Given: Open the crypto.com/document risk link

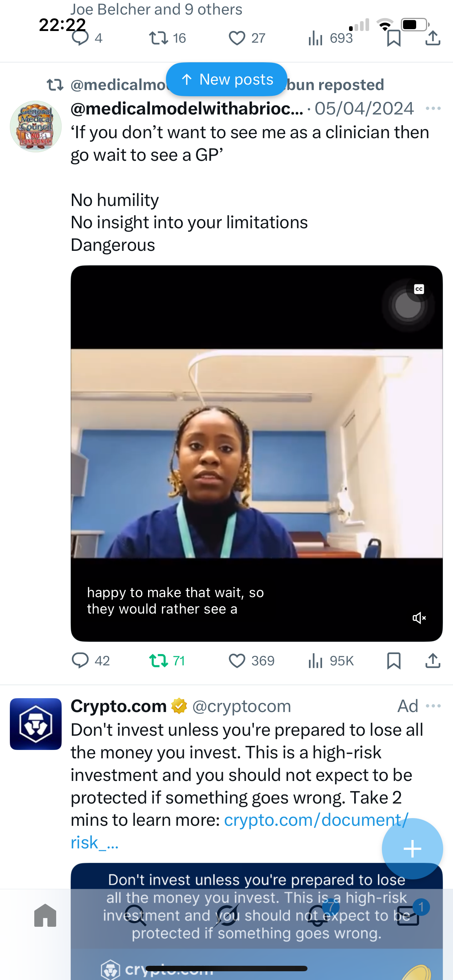Looking at the screenshot, I should click(240, 831).
